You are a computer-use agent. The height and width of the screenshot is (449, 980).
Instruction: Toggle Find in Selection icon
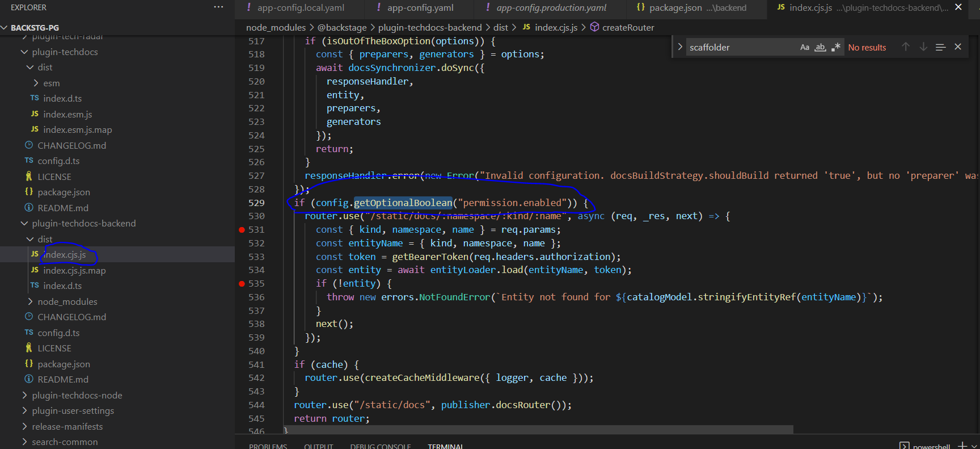(x=941, y=47)
